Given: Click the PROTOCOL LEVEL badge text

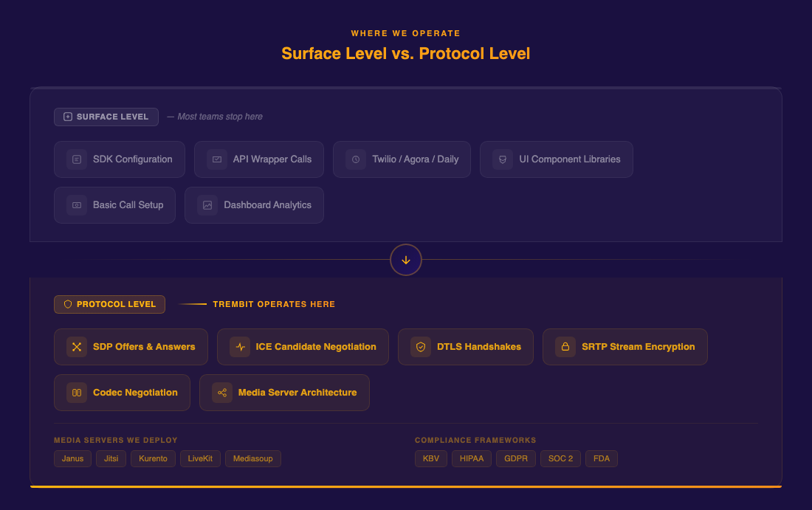Looking at the screenshot, I should (x=116, y=304).
